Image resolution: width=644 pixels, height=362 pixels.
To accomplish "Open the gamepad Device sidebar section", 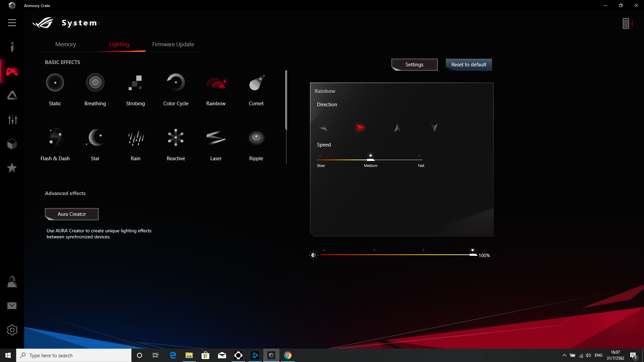I will click(12, 71).
